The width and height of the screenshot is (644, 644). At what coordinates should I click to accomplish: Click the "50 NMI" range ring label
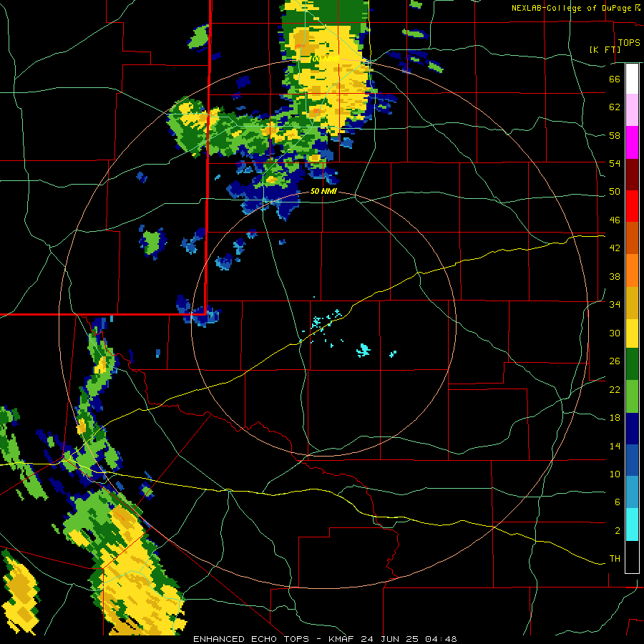[323, 191]
